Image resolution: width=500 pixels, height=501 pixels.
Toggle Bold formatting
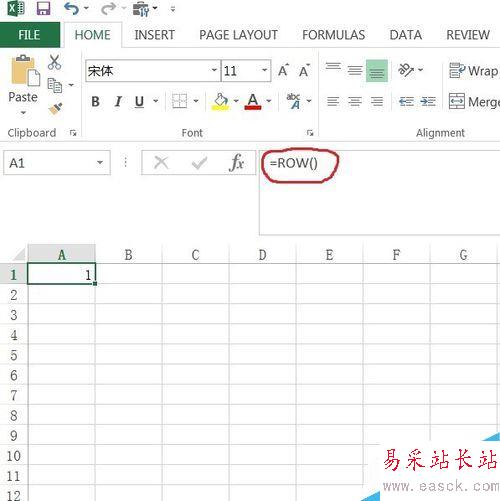[95, 101]
